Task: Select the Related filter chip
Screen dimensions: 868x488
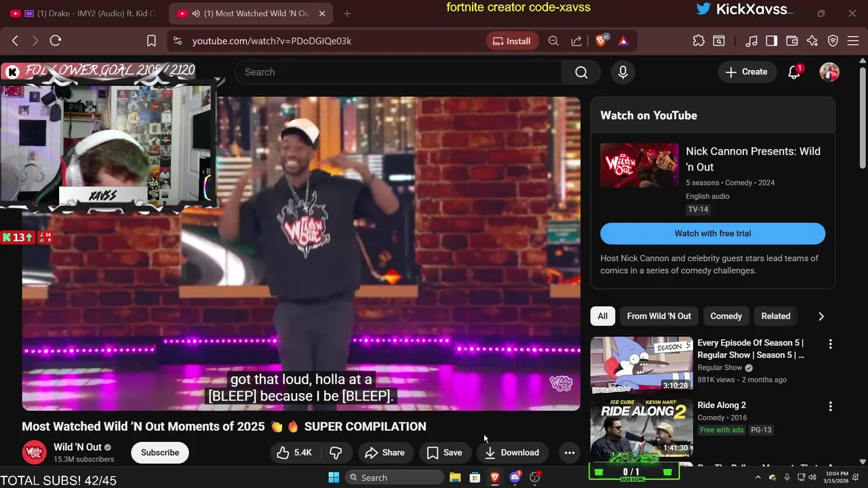Action: 776,316
